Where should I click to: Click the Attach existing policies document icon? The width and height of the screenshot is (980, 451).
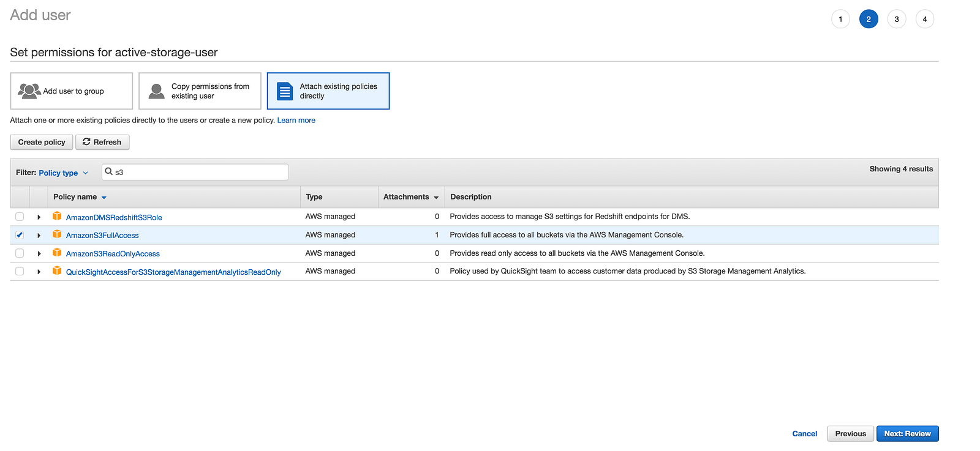tap(285, 91)
